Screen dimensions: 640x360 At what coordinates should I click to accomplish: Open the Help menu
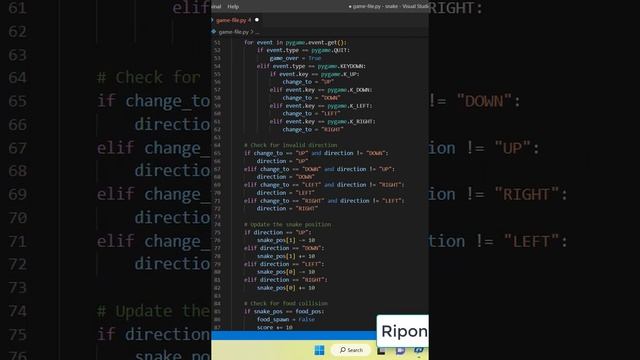[x=233, y=7]
